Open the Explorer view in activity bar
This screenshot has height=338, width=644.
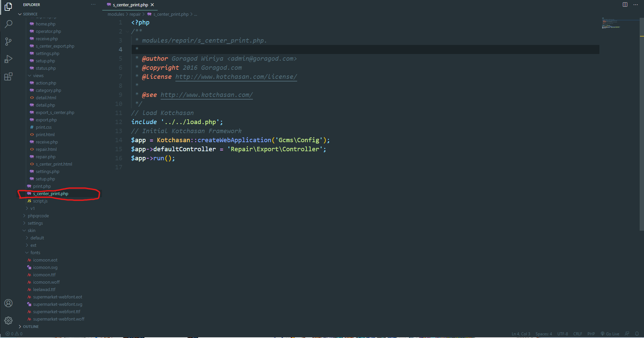click(8, 7)
